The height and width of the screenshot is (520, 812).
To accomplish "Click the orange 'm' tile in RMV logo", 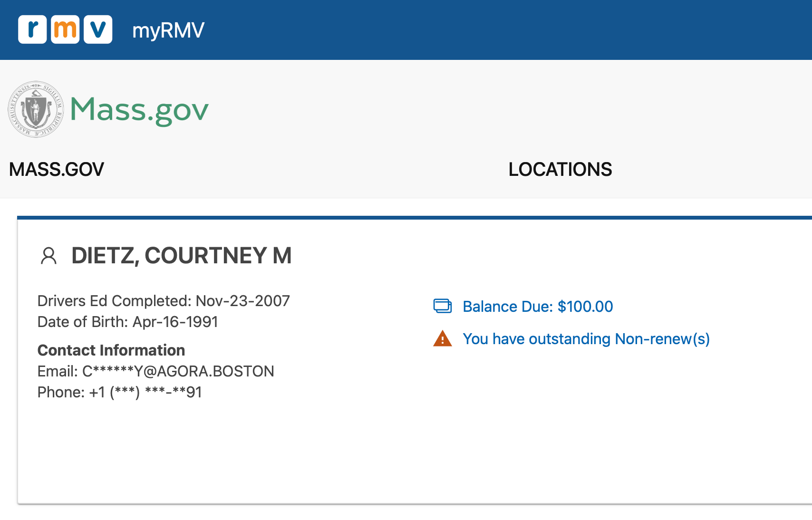I will tap(65, 29).
